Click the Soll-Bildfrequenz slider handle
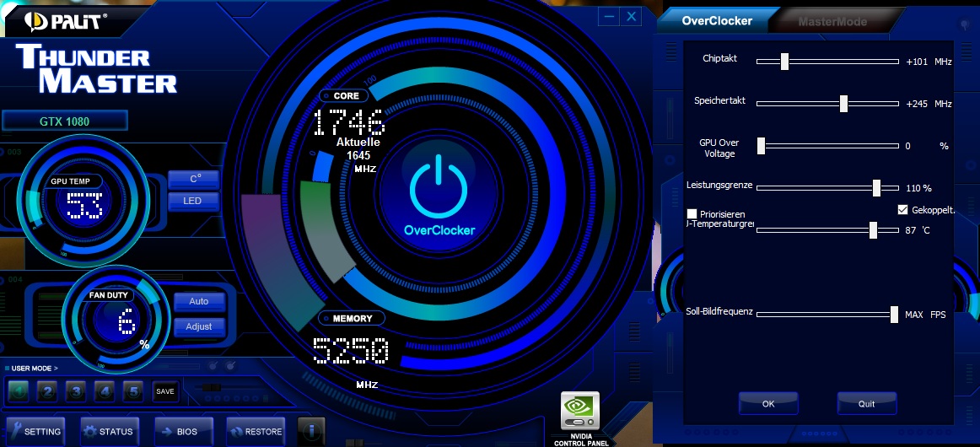The height and width of the screenshot is (447, 980). click(894, 315)
